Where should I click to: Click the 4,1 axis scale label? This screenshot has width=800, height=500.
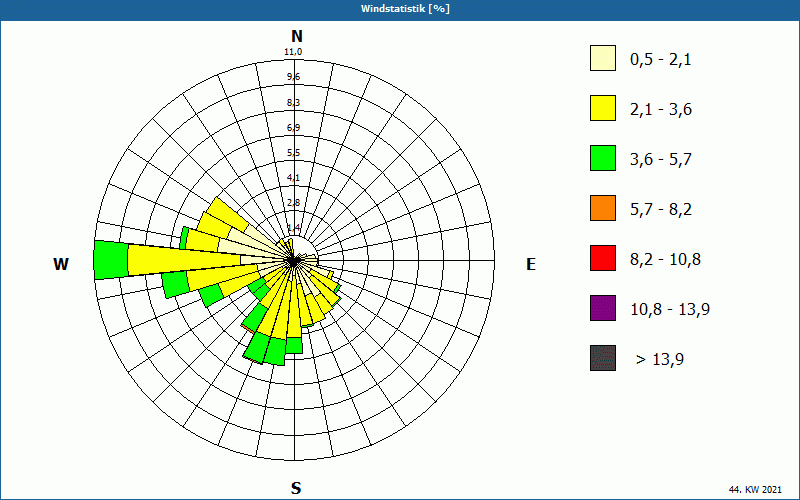[293, 178]
